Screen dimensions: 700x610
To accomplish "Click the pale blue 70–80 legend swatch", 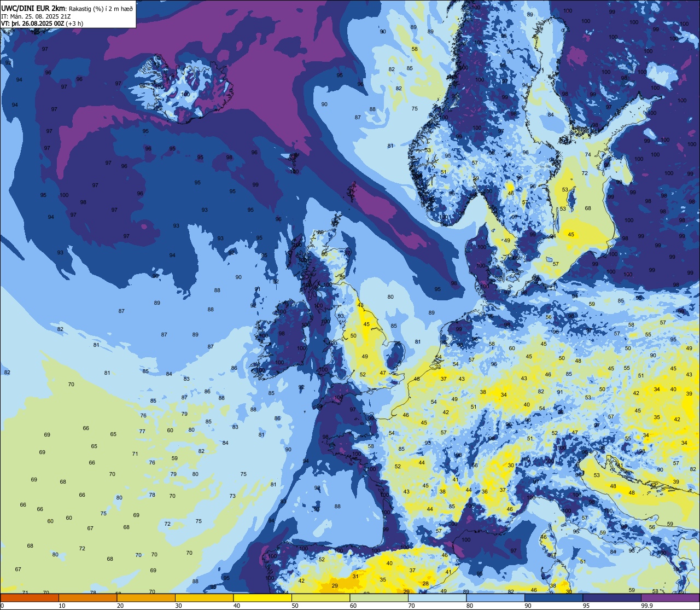I will [437, 597].
